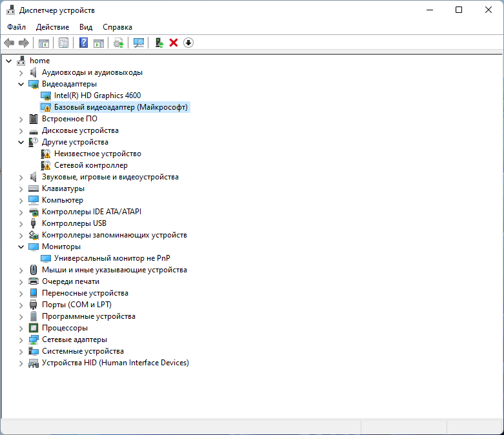504x435 pixels.
Task: Select Универсальный монитор не PnP
Action: (x=112, y=258)
